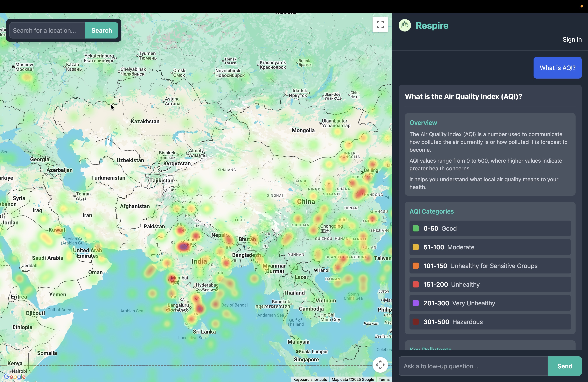Click the orange recording indicator dot
588x382 pixels.
(582, 6)
